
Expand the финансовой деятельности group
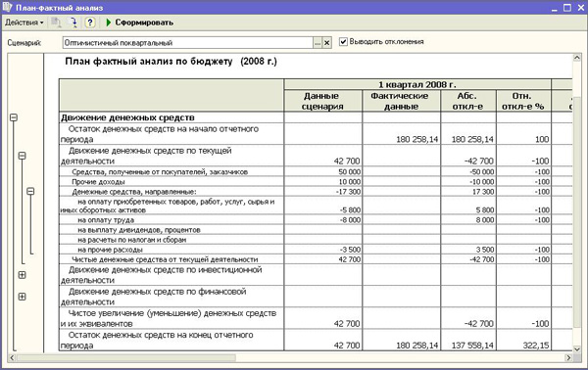coord(23,297)
